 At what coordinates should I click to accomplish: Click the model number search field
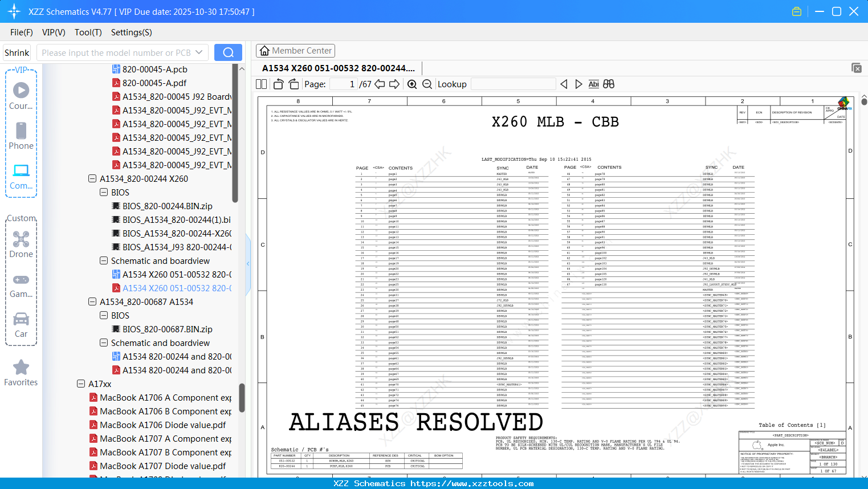pyautogui.click(x=116, y=52)
